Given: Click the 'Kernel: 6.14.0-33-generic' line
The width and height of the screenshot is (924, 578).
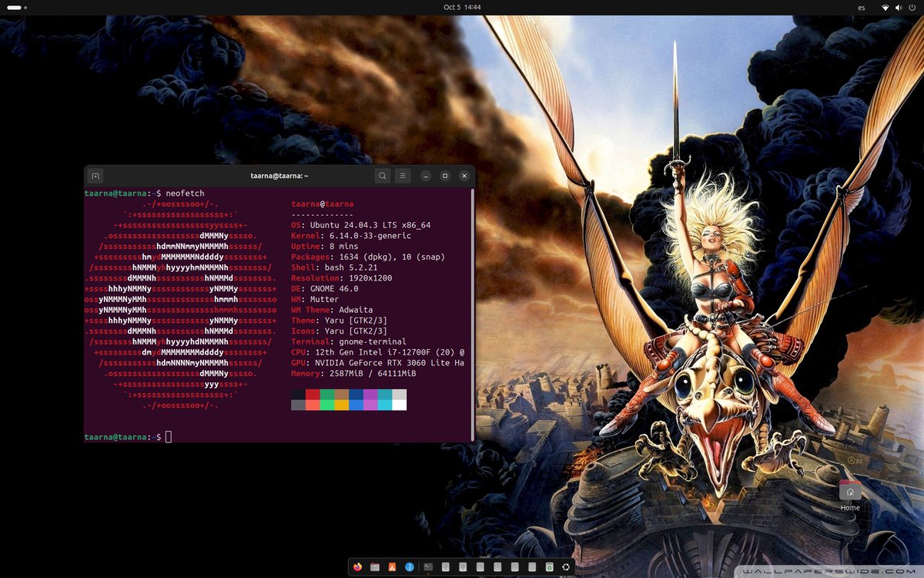Looking at the screenshot, I should pos(351,236).
